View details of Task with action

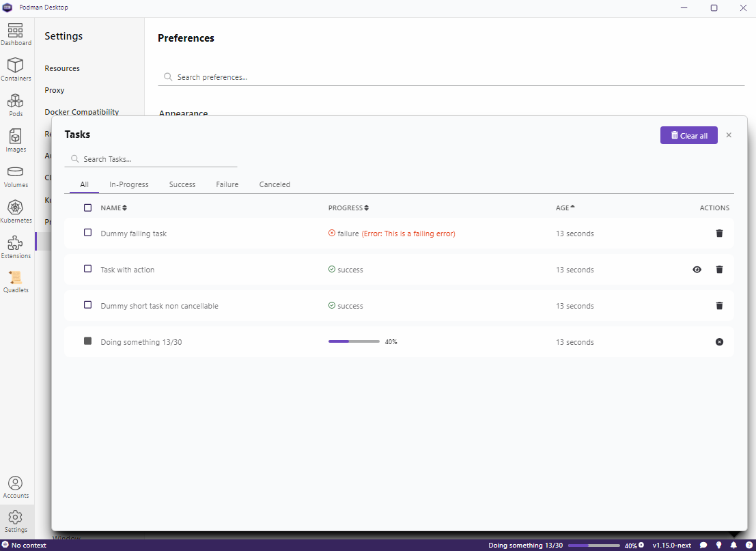point(697,269)
